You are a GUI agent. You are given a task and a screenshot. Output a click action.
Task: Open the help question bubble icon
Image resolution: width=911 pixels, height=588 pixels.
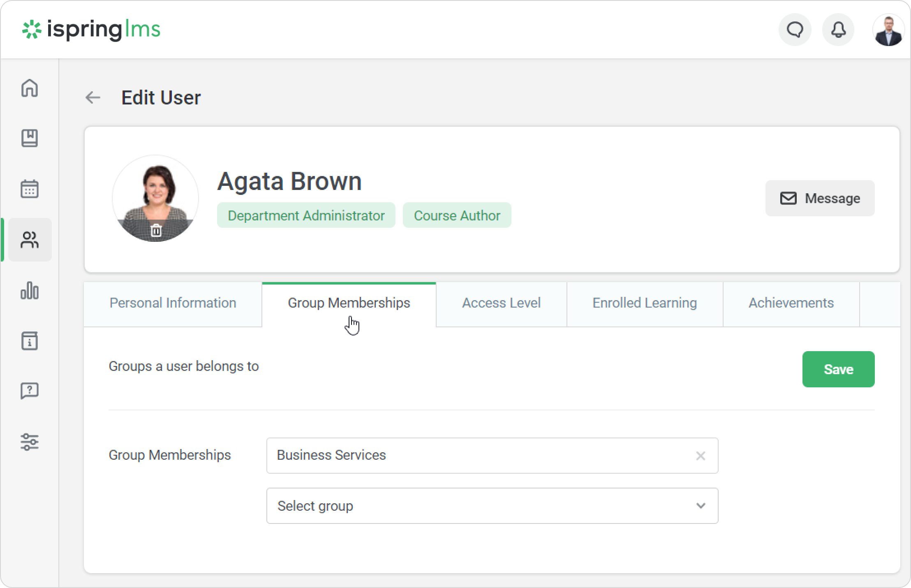click(x=30, y=391)
